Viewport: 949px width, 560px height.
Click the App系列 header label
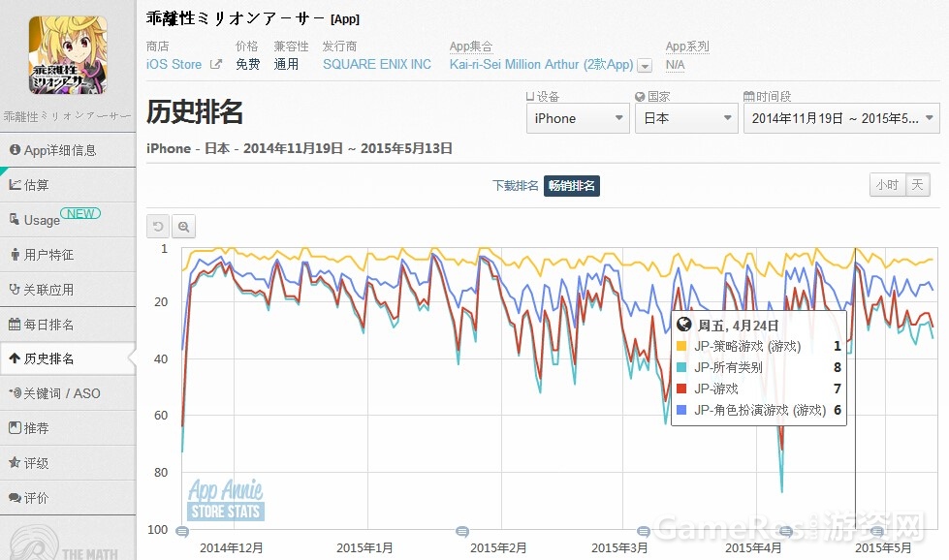tap(687, 46)
